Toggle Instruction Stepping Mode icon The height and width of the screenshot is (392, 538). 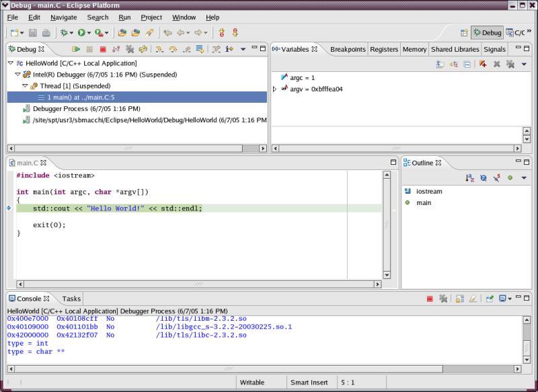pos(229,49)
